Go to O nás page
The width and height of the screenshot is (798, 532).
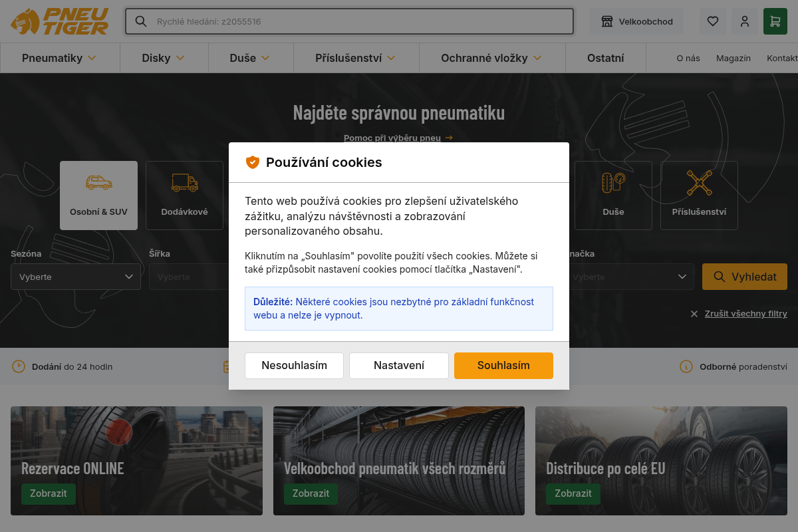688,58
